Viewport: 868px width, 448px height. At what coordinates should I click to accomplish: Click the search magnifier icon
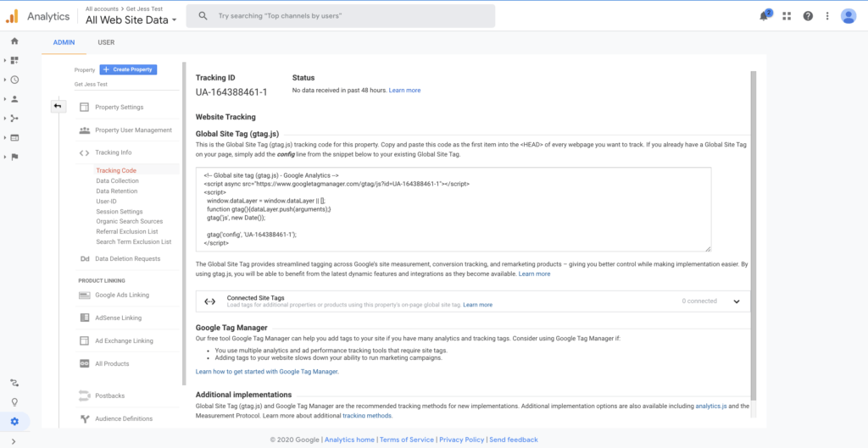tap(203, 16)
